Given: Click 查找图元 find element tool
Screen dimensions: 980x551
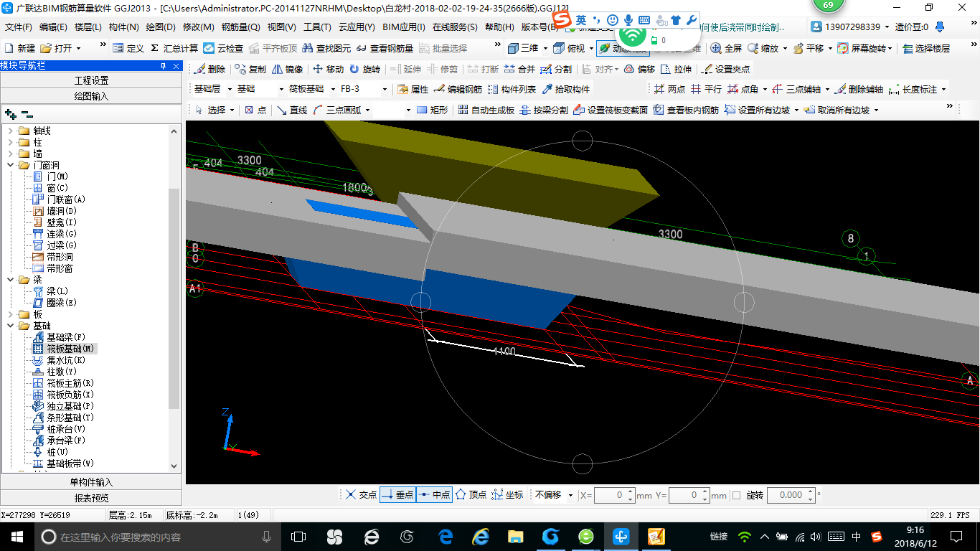Looking at the screenshot, I should 326,48.
